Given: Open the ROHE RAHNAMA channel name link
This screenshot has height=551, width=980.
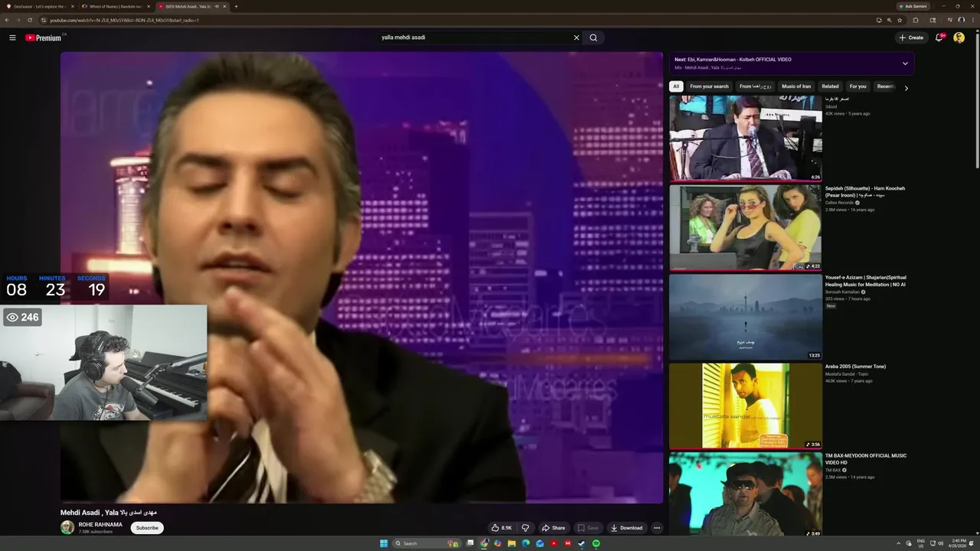Looking at the screenshot, I should pyautogui.click(x=100, y=525).
